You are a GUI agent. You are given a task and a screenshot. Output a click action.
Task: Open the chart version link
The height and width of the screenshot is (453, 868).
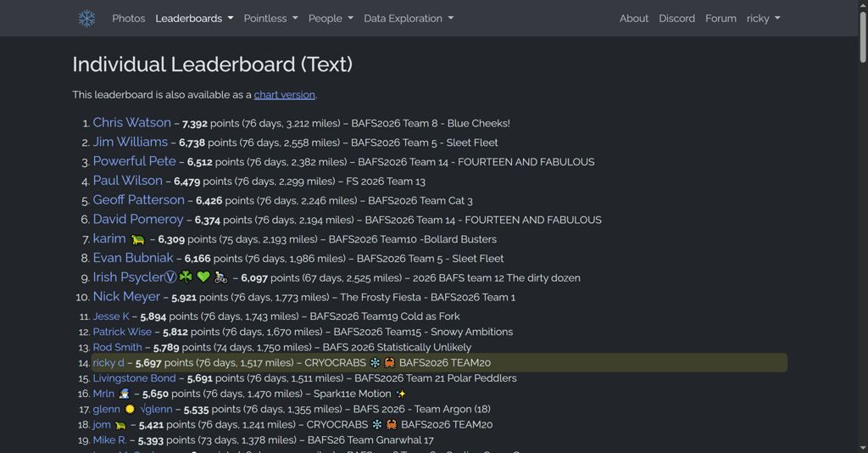284,95
